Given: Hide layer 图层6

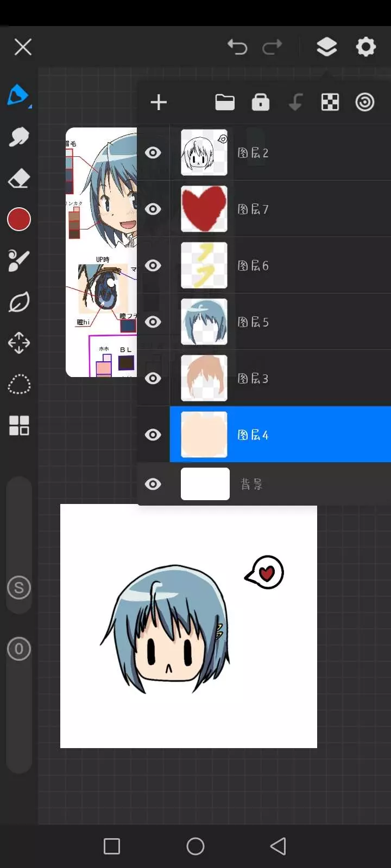Looking at the screenshot, I should 153,265.
